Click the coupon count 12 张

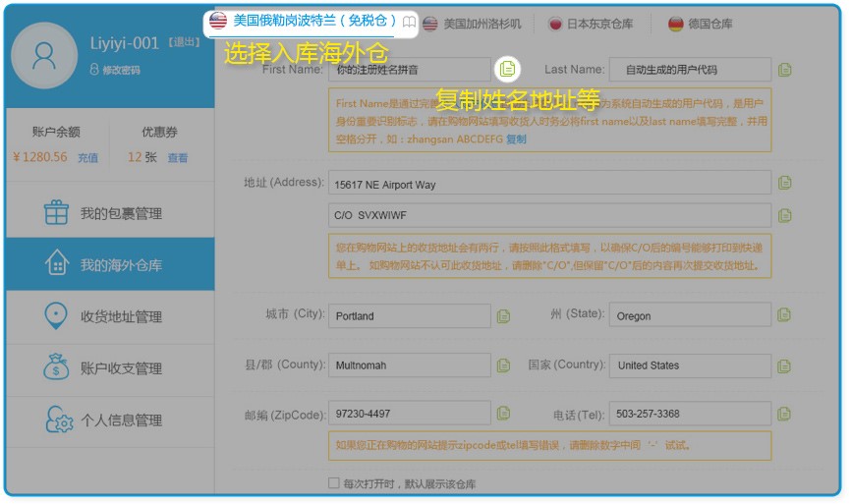(142, 157)
